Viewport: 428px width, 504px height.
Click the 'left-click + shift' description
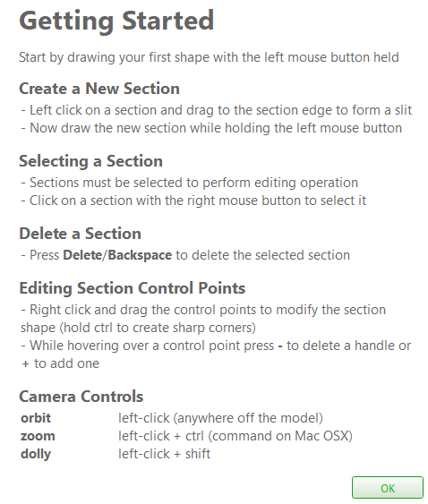click(x=165, y=454)
